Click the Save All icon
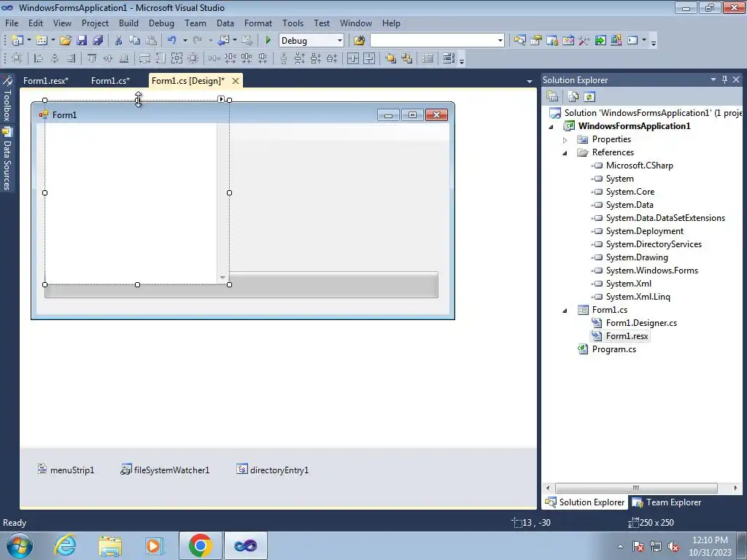The height and width of the screenshot is (560, 747). 98,41
